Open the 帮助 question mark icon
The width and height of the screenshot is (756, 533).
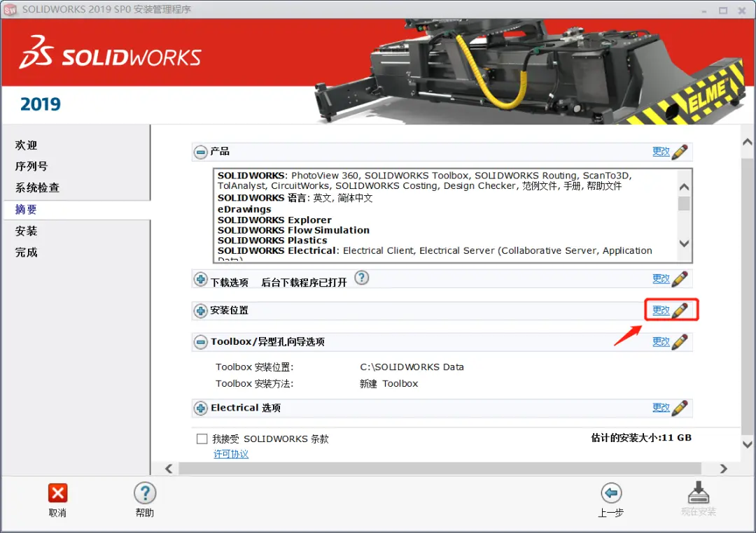(145, 493)
